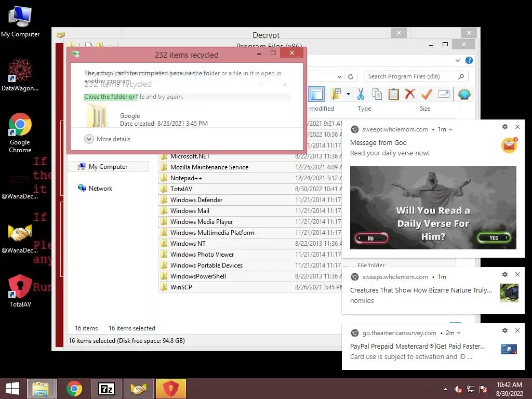Screen dimensions: 532x399
Task: Open gear settings on Creatures notification
Action: pyautogui.click(x=505, y=274)
